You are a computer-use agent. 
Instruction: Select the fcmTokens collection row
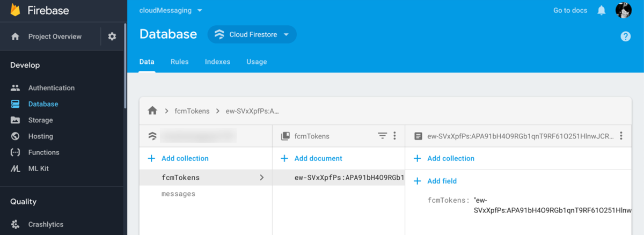pyautogui.click(x=206, y=178)
